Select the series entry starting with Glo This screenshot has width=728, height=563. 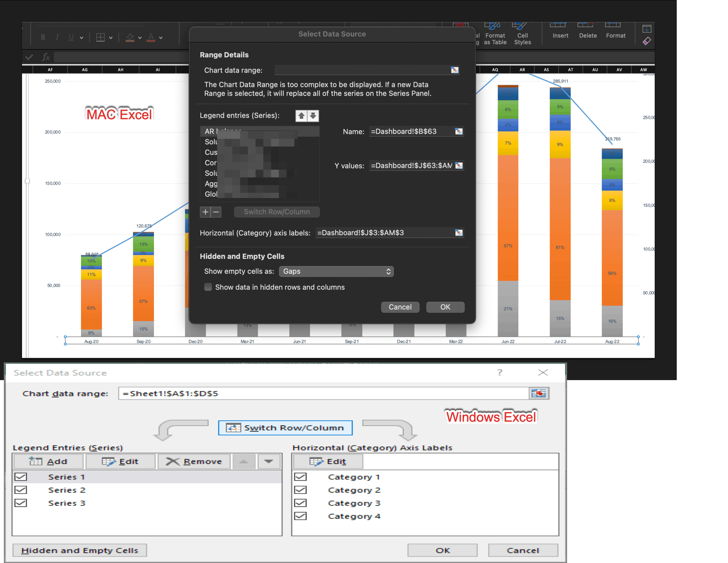click(260, 194)
